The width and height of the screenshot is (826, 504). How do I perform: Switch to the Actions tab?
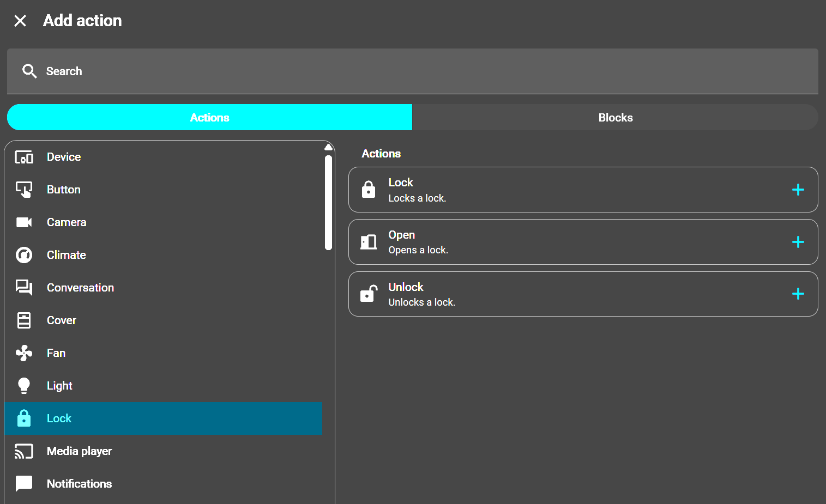209,117
